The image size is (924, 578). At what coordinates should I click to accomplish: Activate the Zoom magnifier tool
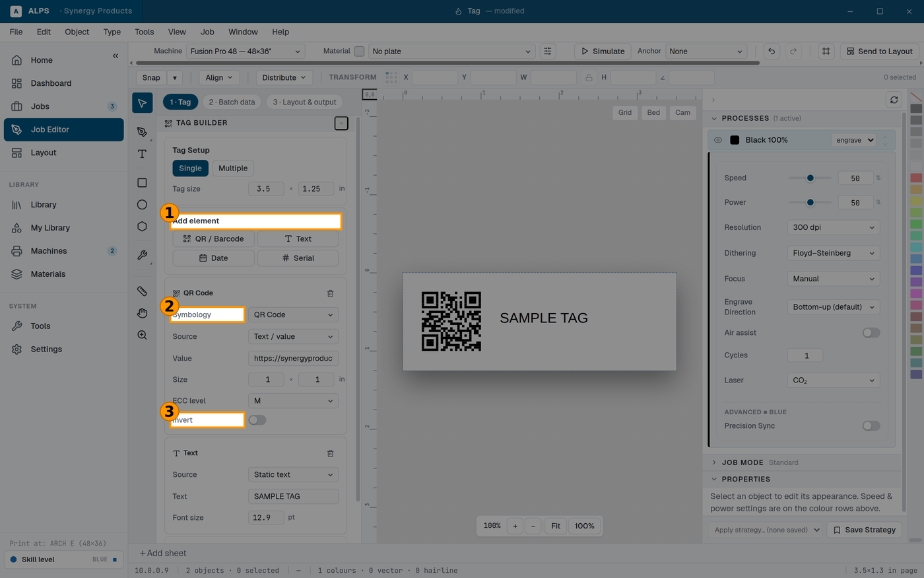[142, 335]
